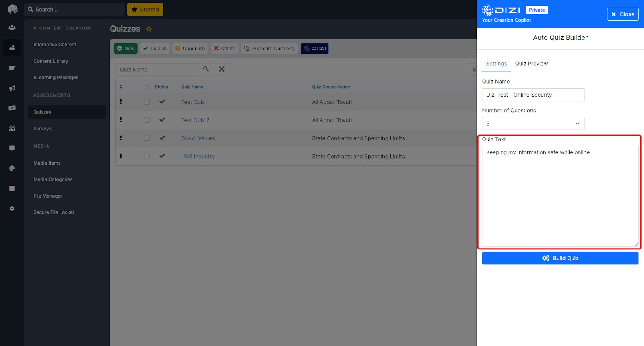
Task: Open the graduation cap learning sidebar icon
Action: pos(12,68)
